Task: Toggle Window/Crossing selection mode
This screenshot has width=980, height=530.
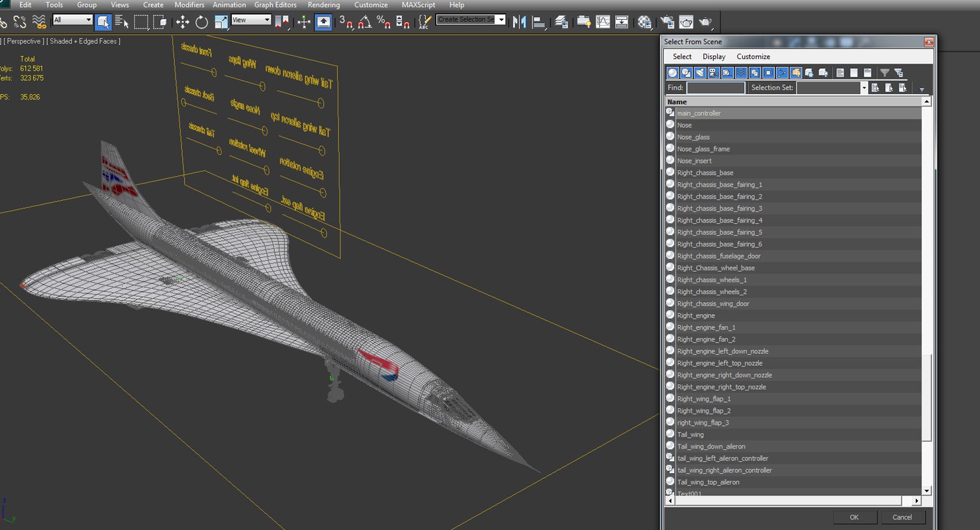Action: (160, 22)
